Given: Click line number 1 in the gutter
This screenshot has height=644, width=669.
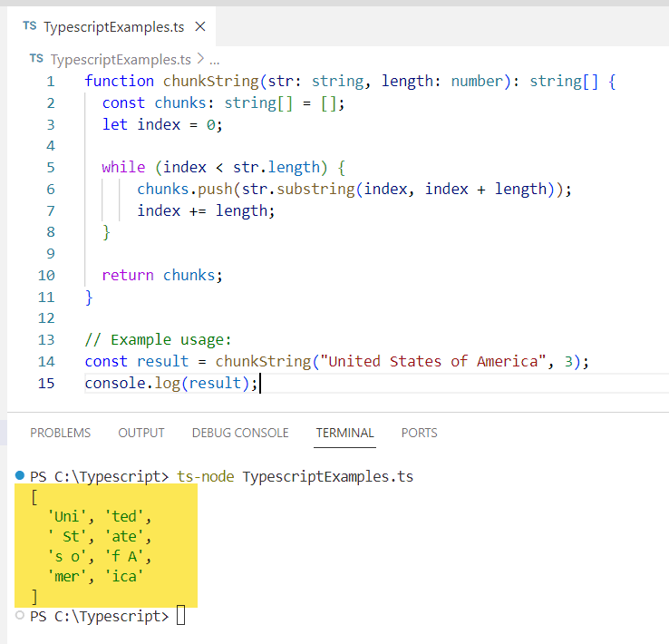Looking at the screenshot, I should coord(51,81).
